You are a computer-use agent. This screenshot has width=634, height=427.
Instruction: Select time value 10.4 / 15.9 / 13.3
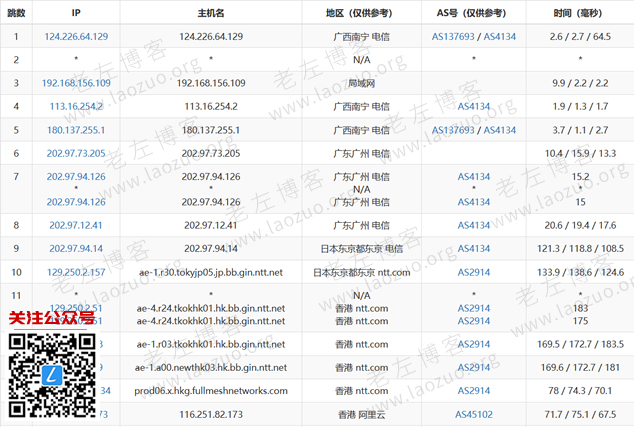(x=580, y=153)
